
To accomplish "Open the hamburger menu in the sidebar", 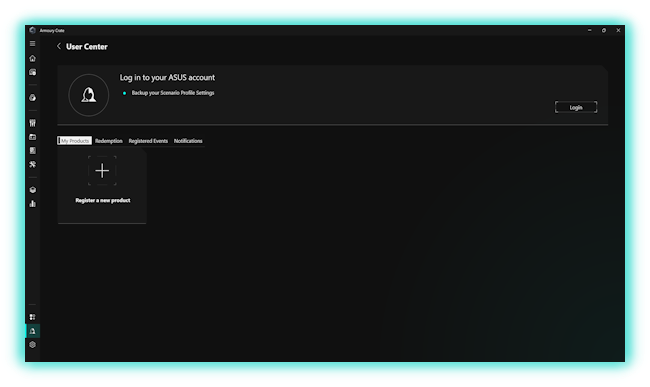I will click(x=33, y=44).
